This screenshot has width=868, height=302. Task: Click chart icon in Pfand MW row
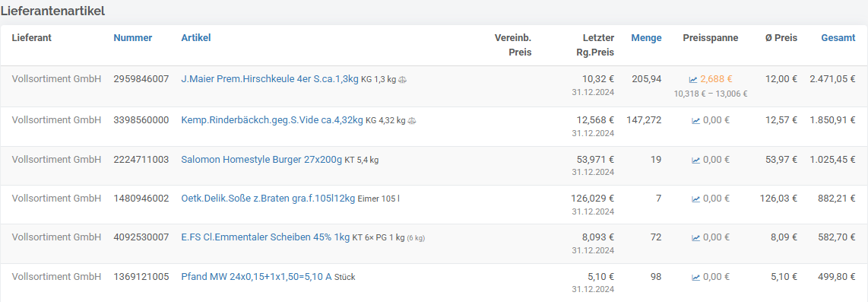coord(695,277)
